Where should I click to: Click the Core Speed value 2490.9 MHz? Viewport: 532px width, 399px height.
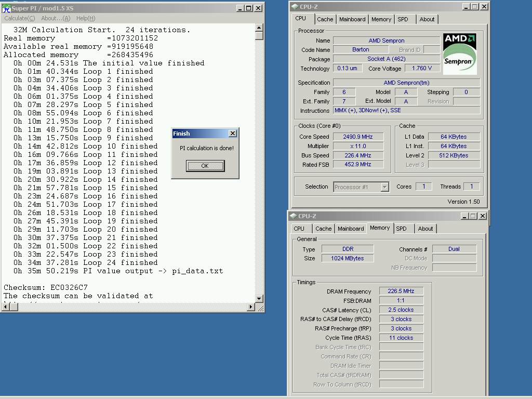pyautogui.click(x=358, y=137)
